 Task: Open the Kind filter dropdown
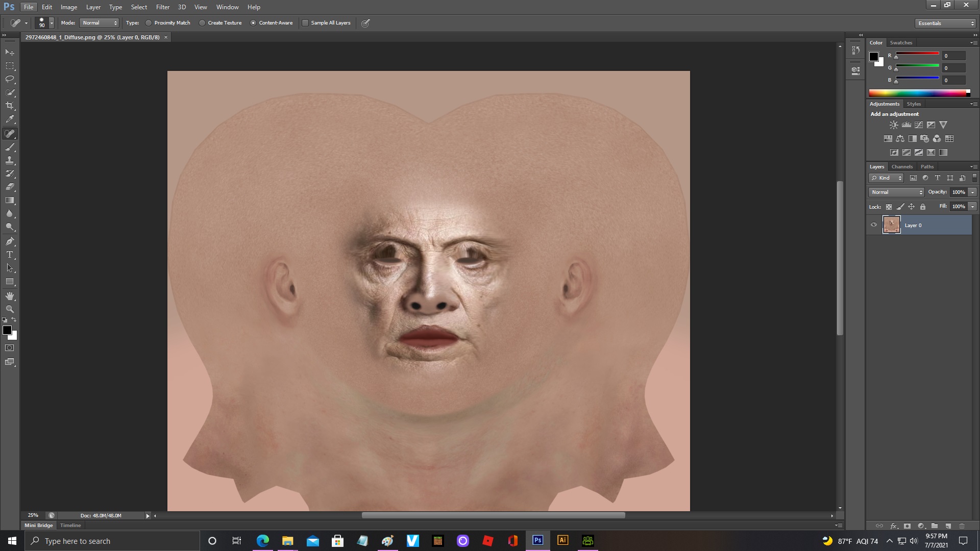coord(887,178)
